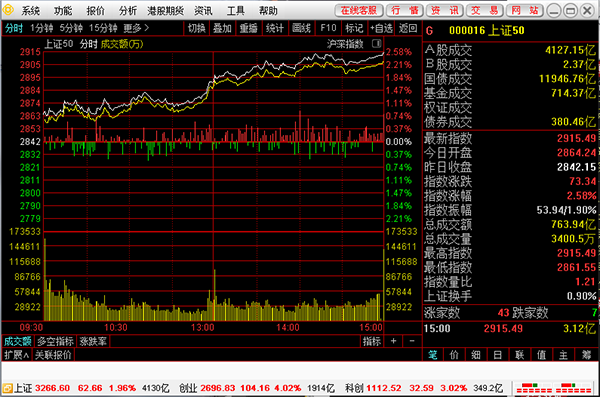
Task: Click the minus button to remove indicator pane
Action: 412,341
